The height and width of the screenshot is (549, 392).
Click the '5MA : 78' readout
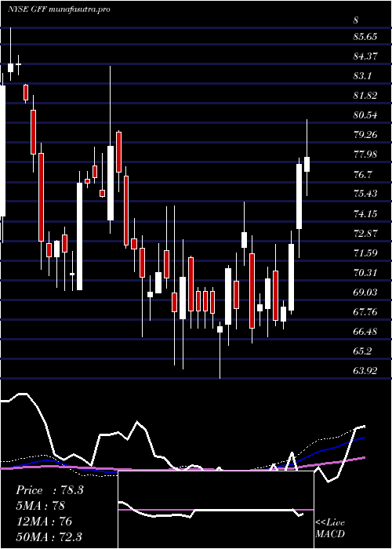pos(40,505)
